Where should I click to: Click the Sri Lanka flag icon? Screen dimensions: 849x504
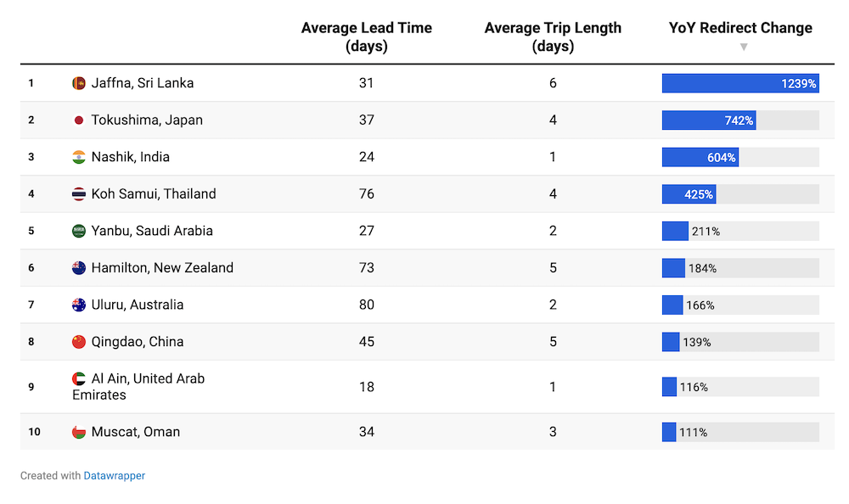(x=79, y=83)
